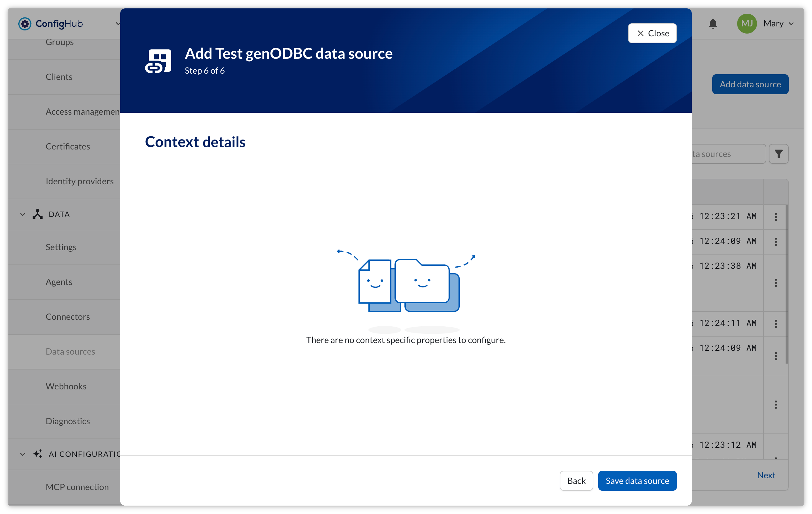Click the data sources search field
The height and width of the screenshot is (514, 812).
click(728, 154)
